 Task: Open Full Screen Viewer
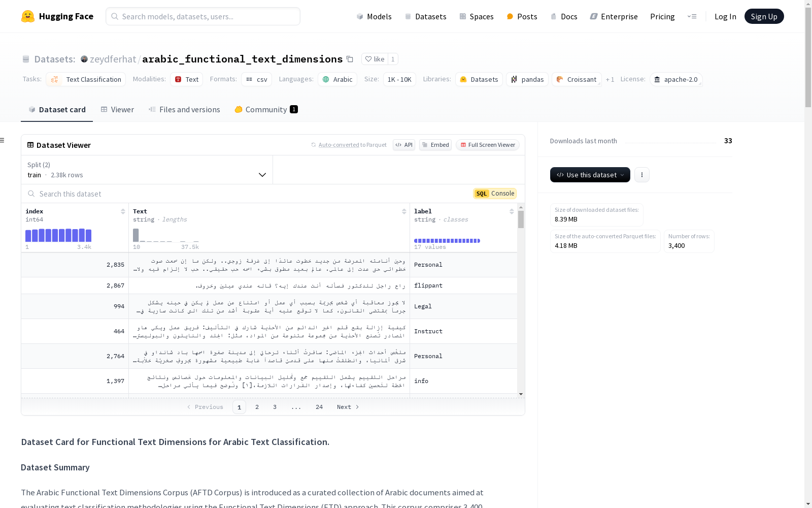[x=488, y=145]
